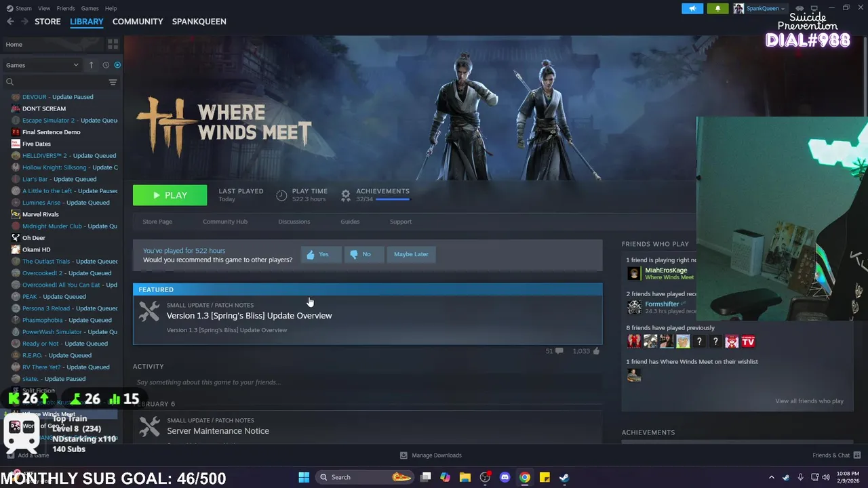Open advanced filters icon in library search
Screen dimensions: 868x488
pyautogui.click(x=113, y=82)
